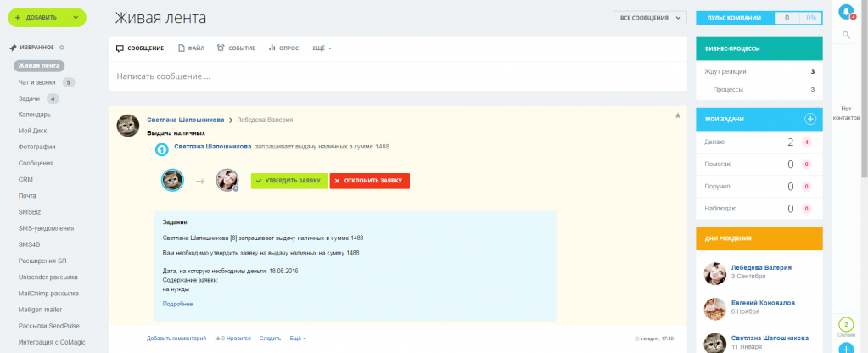The width and height of the screenshot is (868, 353).
Task: Open the Ждут реакции row
Action: tap(759, 71)
